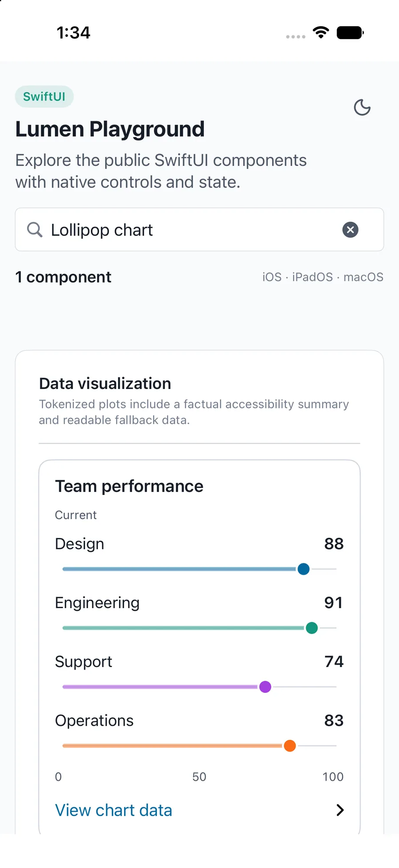
Task: Select the Support lollipop dot
Action: tap(265, 687)
